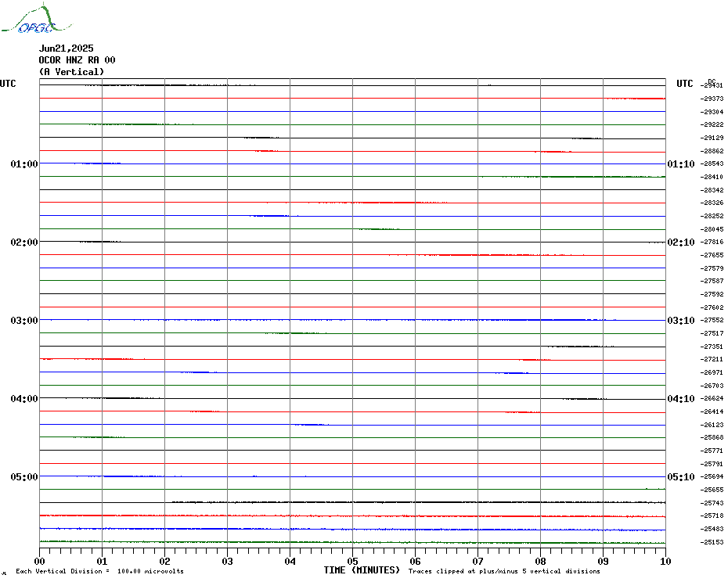Image resolution: width=728 pixels, height=582 pixels.
Task: Click the DC offset value '-27211'
Action: click(x=712, y=359)
